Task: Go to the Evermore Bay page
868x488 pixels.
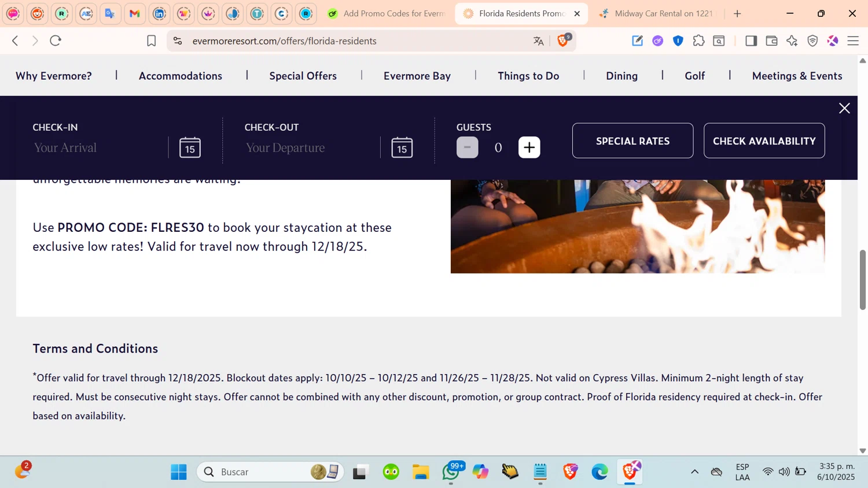Action: coord(417,76)
